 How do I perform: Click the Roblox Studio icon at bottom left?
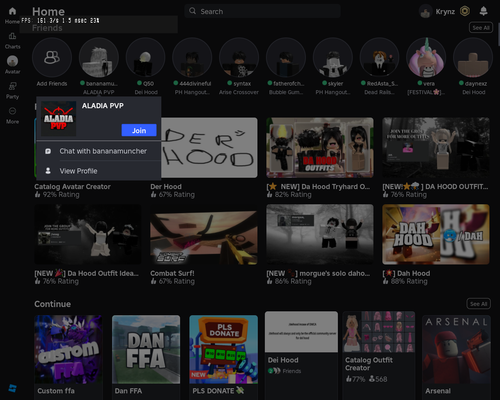(12, 388)
